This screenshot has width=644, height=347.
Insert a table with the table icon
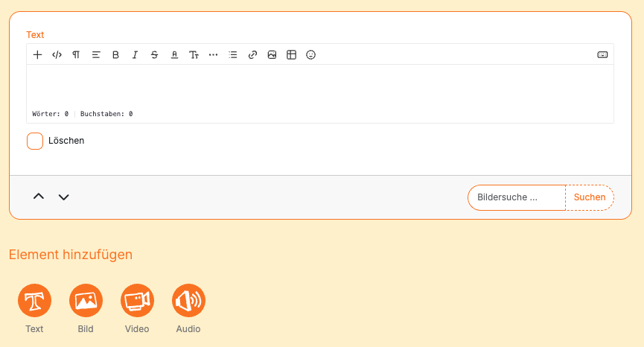[292, 54]
